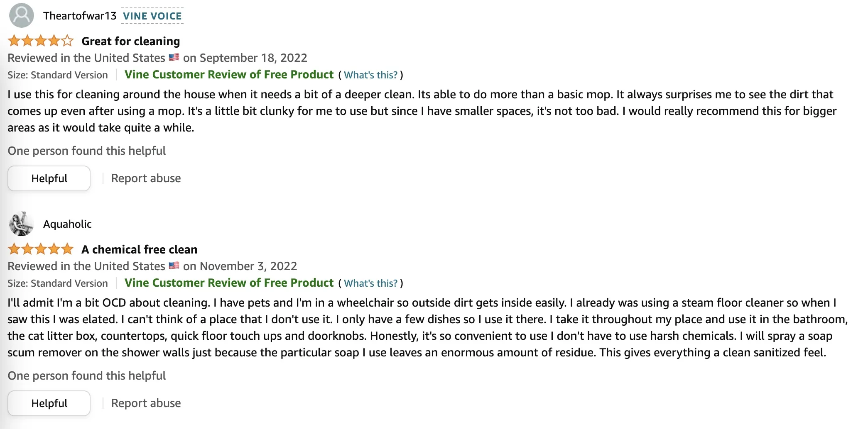The height and width of the screenshot is (429, 868).
Task: Click "What's this?" in Theartofwar13's review
Action: (370, 75)
